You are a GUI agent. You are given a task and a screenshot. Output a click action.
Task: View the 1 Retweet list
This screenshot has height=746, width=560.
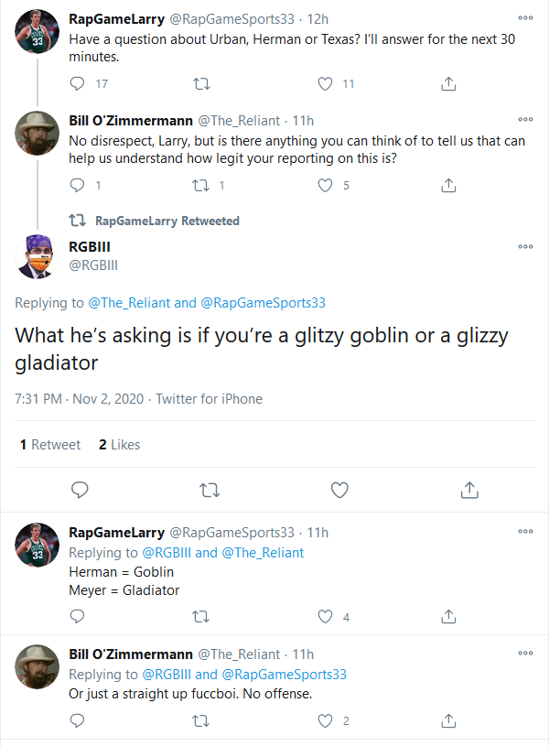(49, 445)
